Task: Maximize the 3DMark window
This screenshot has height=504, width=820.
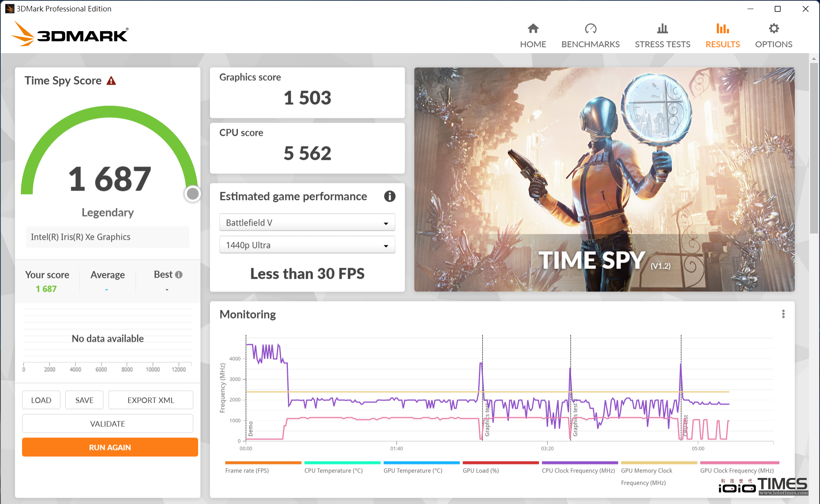Action: [777, 9]
